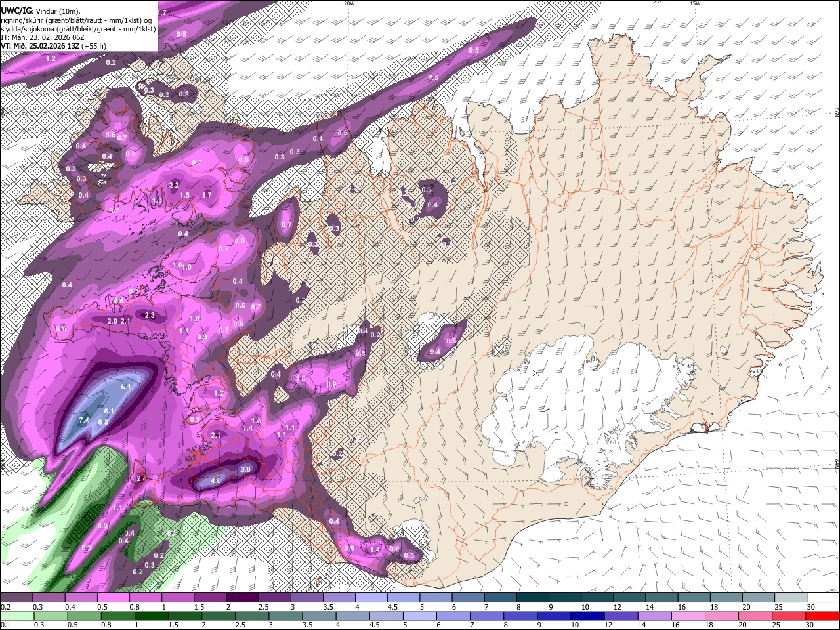840x630 pixels.
Task: Pick the bright red swatch labeled 30 in bottom legend
Action: pos(823,616)
